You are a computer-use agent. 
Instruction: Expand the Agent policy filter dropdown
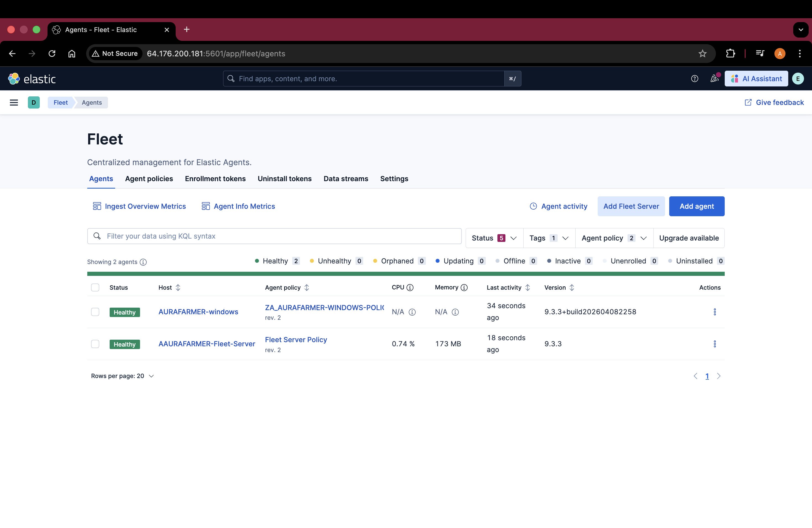[x=614, y=238]
